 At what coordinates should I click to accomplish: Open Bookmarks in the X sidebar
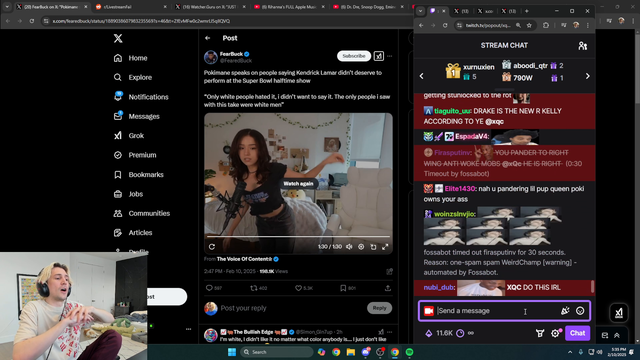coord(138,175)
